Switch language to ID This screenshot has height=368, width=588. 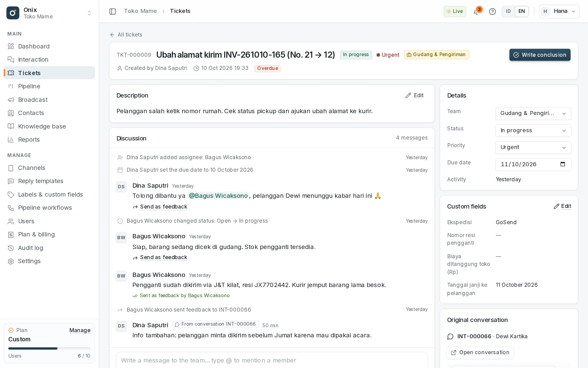508,11
